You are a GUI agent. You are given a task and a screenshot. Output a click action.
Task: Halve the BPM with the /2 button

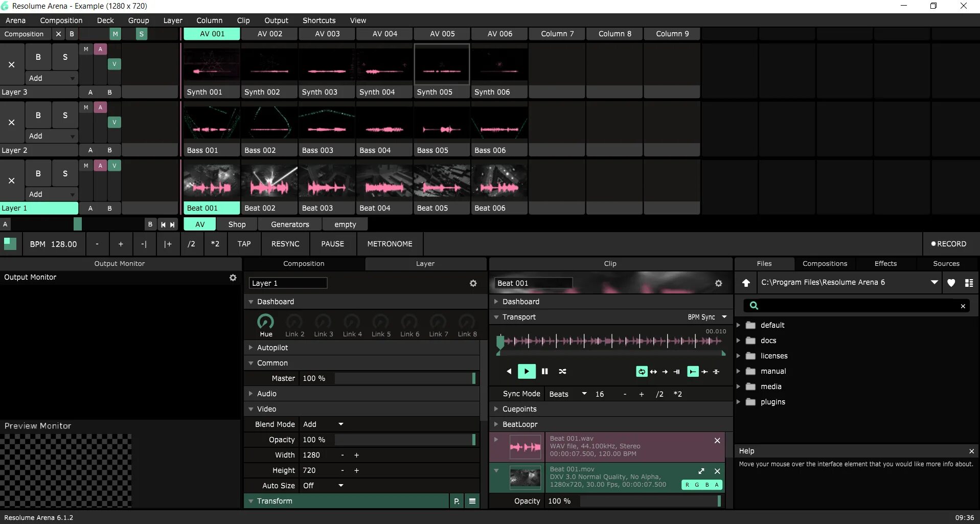(191, 244)
